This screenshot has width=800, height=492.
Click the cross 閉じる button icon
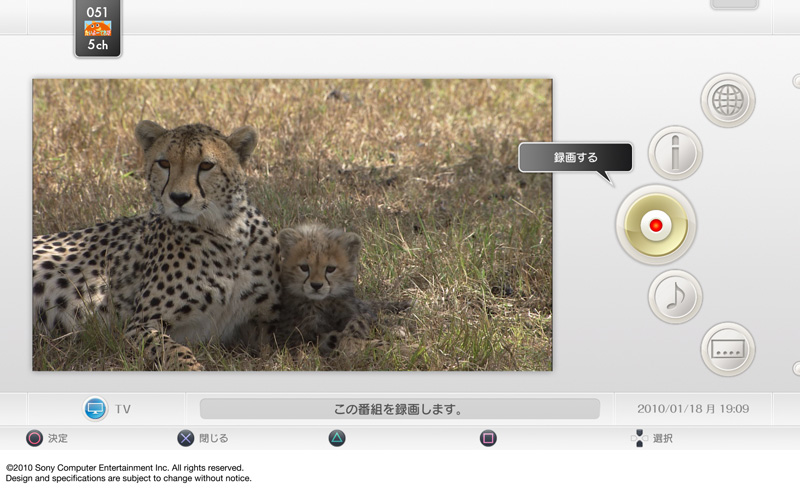(x=186, y=438)
